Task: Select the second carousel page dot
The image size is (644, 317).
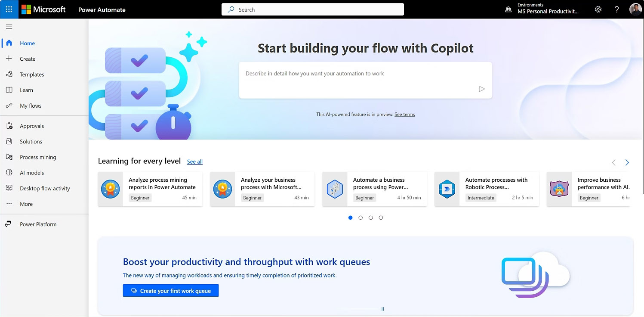Action: 361,218
